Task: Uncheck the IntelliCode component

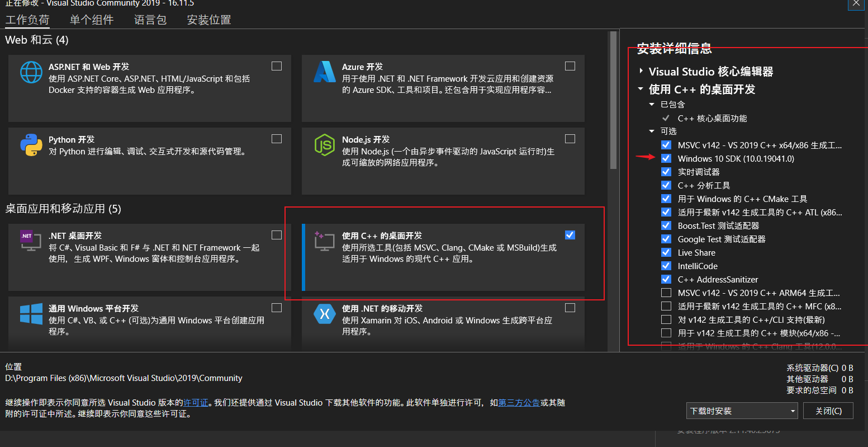Action: coord(666,266)
